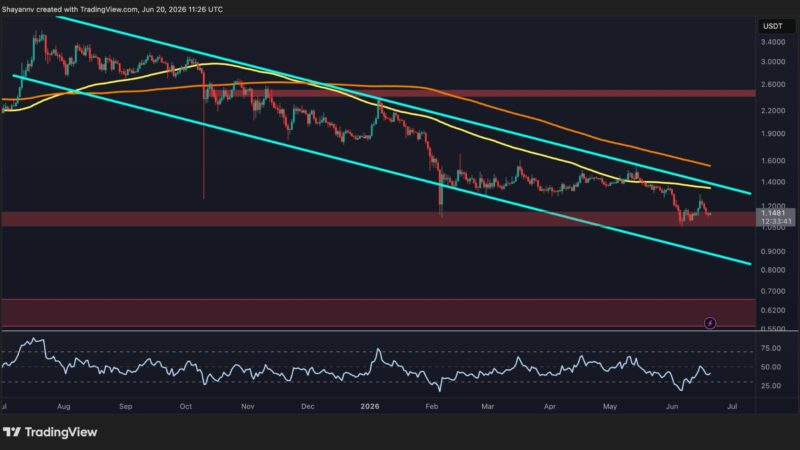Click the 3.0000 price axis label

click(772, 62)
